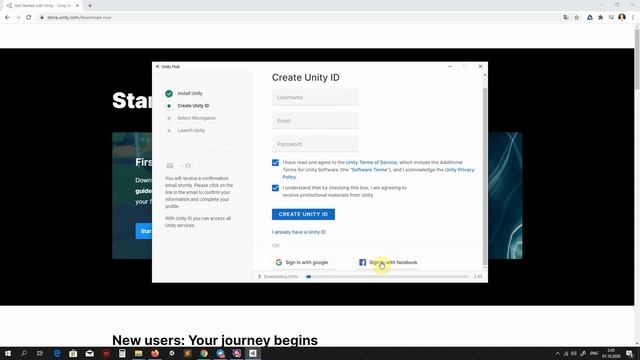Focus the Email input field

[x=315, y=121]
